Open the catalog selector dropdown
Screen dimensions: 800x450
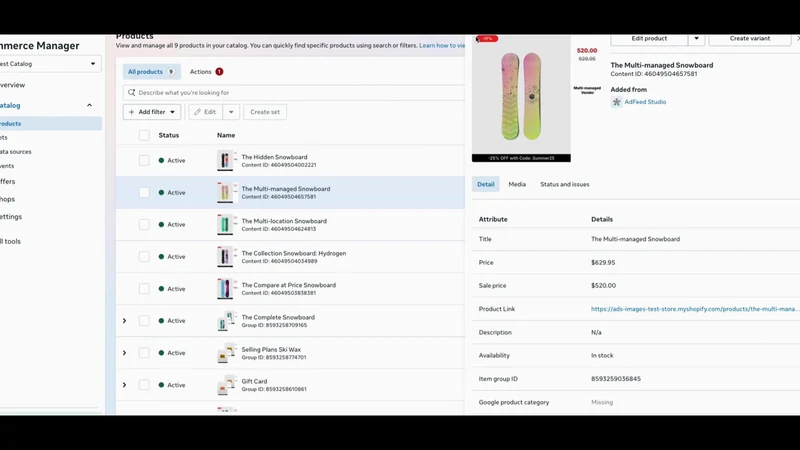tap(50, 64)
